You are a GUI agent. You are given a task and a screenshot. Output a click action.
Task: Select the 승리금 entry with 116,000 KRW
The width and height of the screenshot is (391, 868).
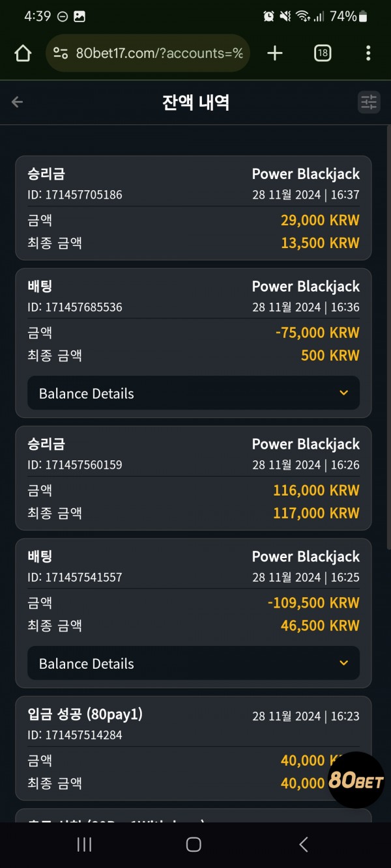(194, 479)
